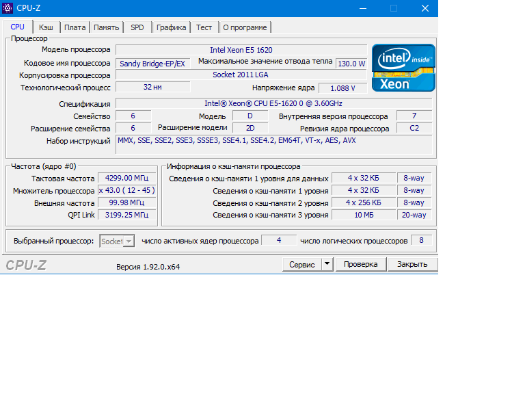
Task: Click the L3 cache size 10 МБ
Action: pos(363,215)
